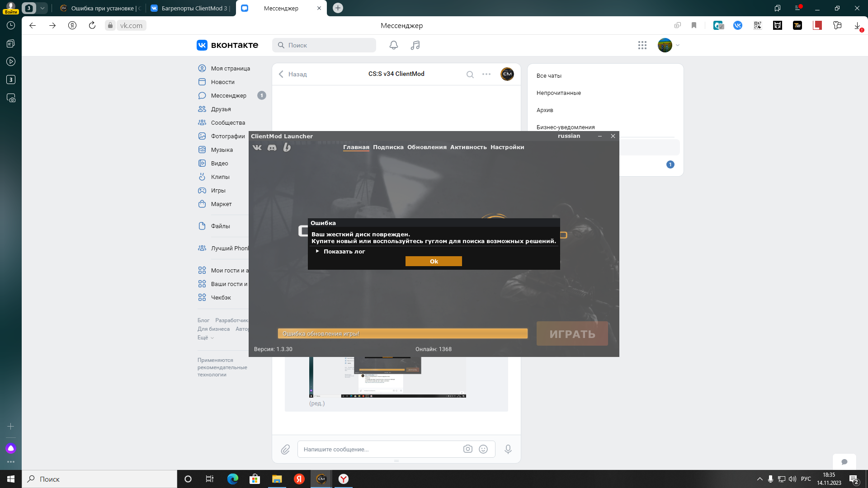This screenshot has width=868, height=488.
Task: Click the Ошибка обновления игры progress bar
Action: (402, 333)
